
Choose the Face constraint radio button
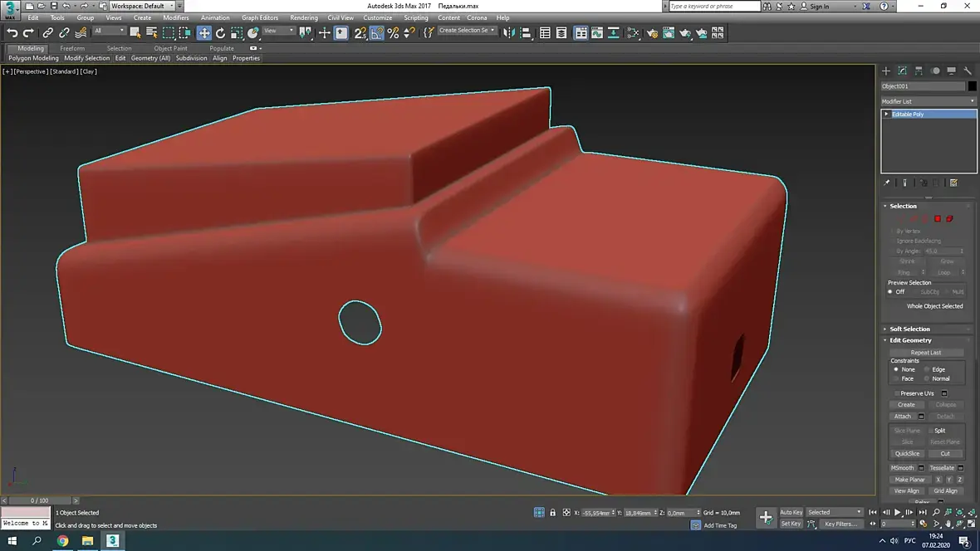click(896, 378)
